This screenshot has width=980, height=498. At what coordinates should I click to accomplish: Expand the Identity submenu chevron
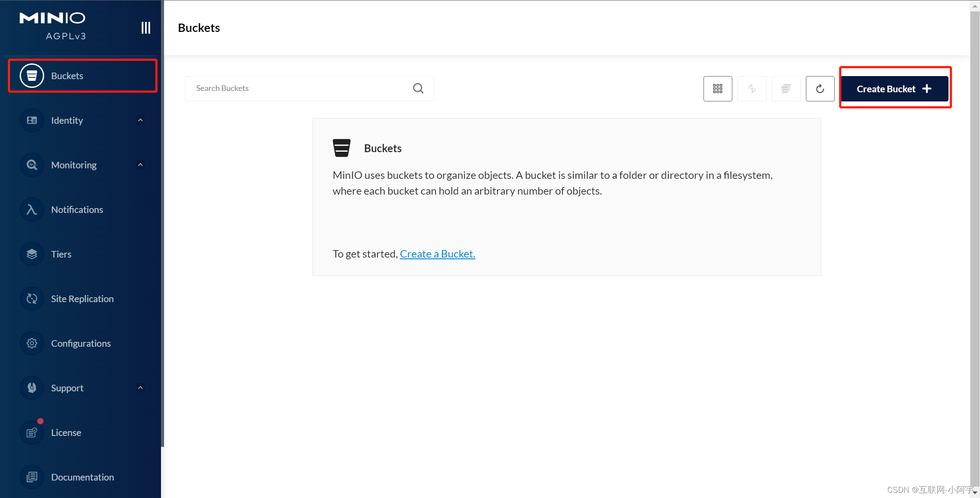click(140, 120)
